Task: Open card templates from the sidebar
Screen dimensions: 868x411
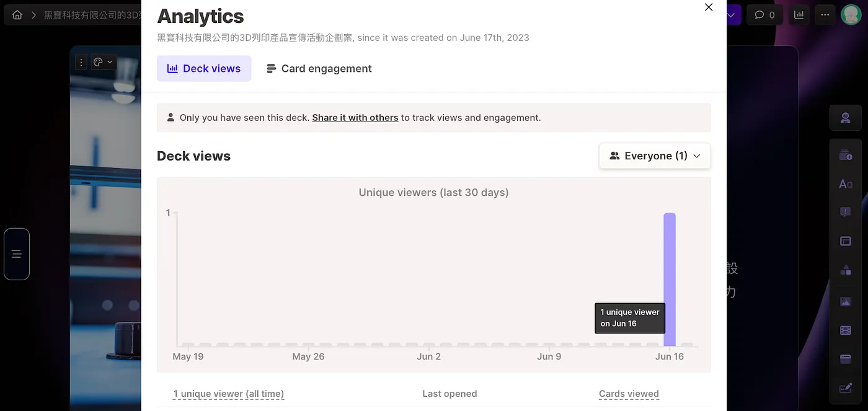Action: pyautogui.click(x=846, y=156)
